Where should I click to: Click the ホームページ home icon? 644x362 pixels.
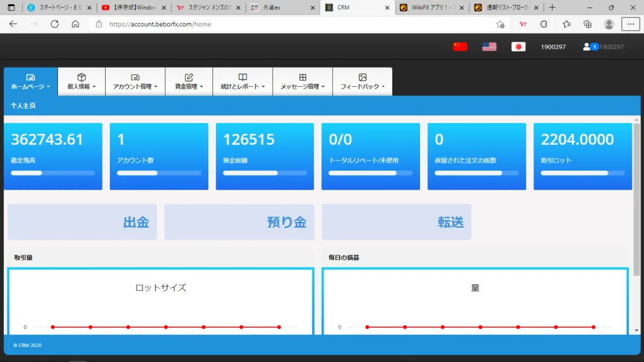(30, 76)
